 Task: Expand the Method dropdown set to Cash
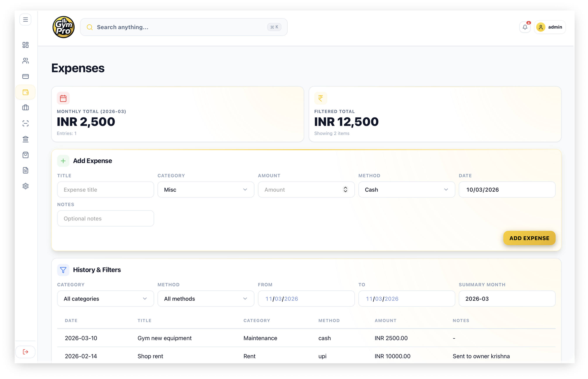(406, 189)
